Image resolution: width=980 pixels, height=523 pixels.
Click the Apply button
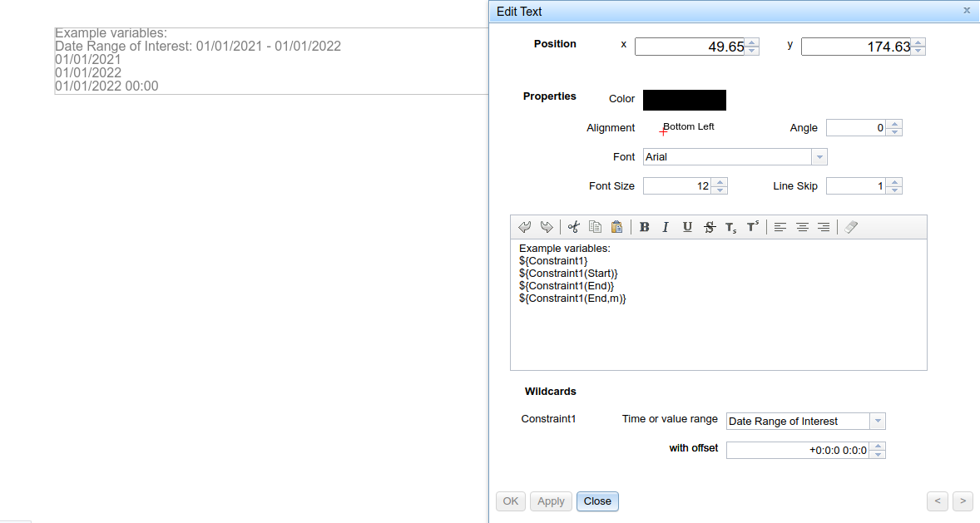click(551, 501)
